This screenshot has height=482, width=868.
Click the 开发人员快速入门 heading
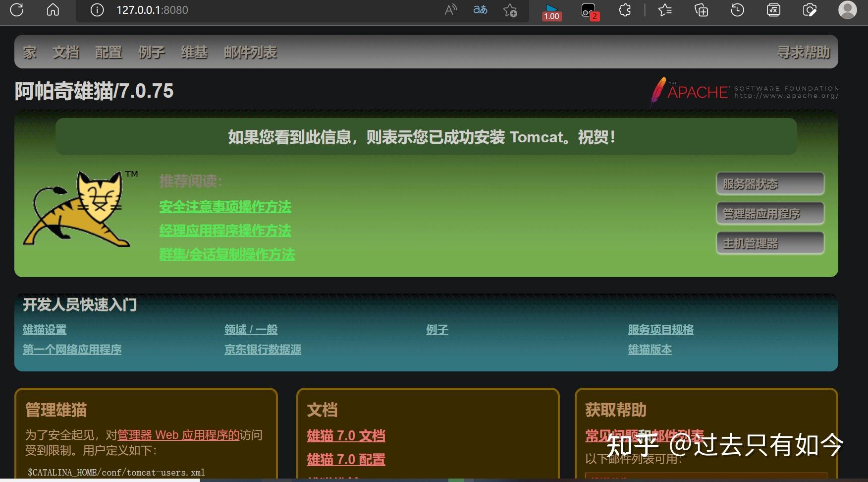(80, 304)
